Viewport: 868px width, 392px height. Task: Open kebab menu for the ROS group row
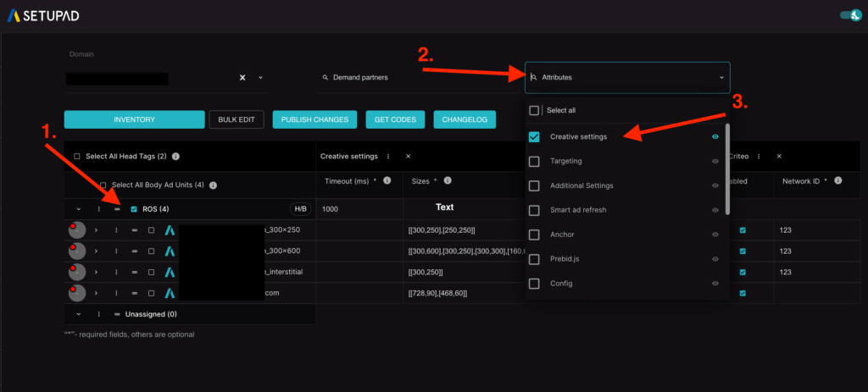click(98, 209)
